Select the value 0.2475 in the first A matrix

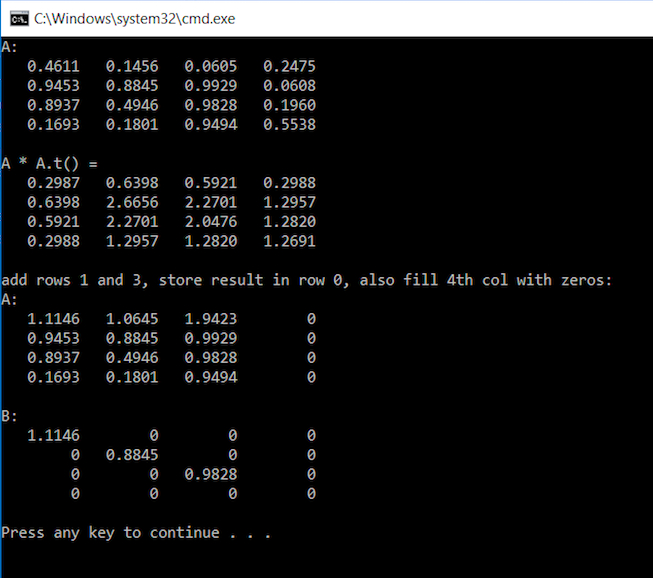[x=289, y=66]
